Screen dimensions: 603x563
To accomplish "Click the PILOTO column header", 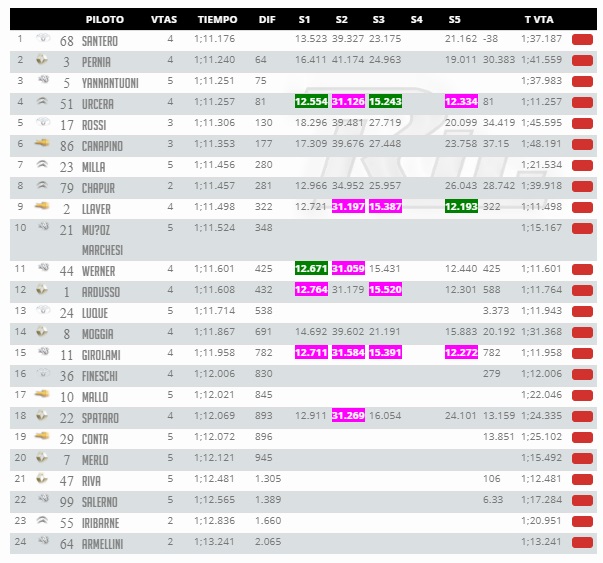I will [x=105, y=20].
